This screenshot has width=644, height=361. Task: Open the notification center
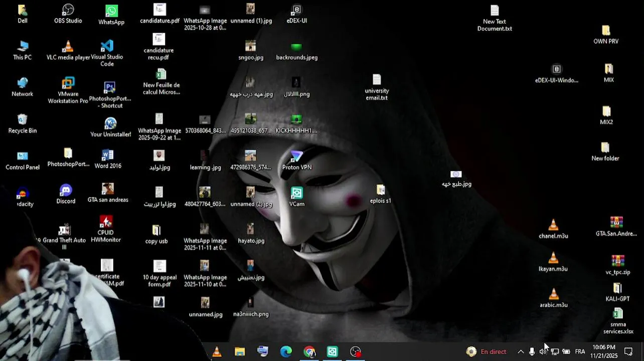tap(628, 351)
